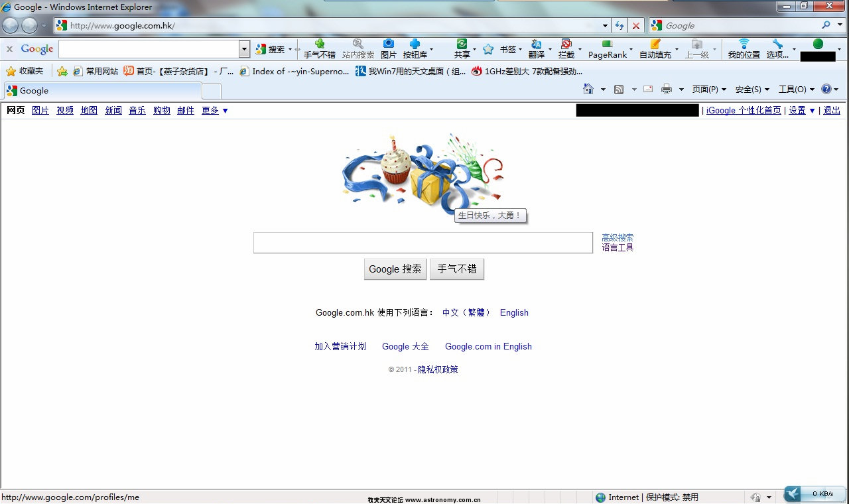
Task: Open the 工具(O) menu
Action: pos(796,90)
